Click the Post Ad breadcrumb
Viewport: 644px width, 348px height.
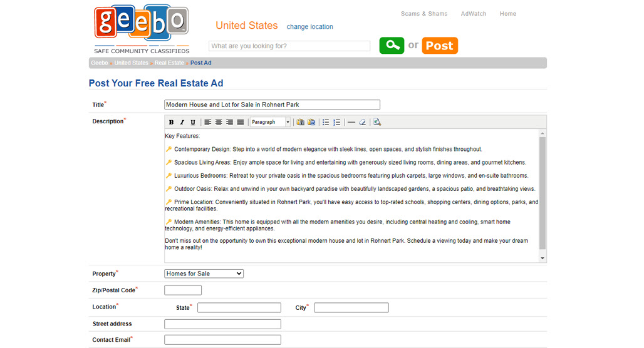pos(201,63)
